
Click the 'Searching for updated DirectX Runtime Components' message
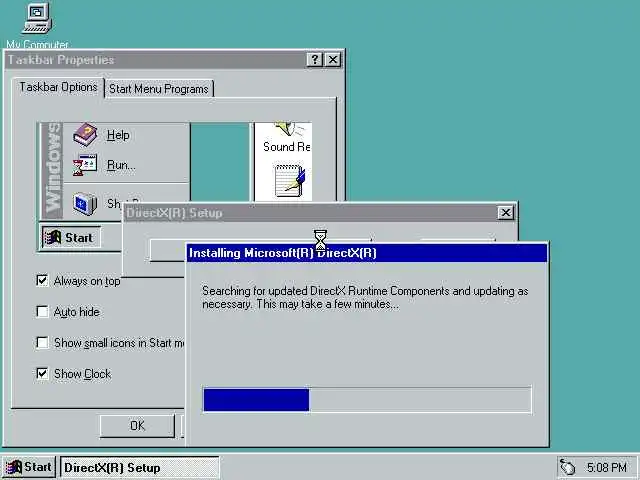pos(365,298)
